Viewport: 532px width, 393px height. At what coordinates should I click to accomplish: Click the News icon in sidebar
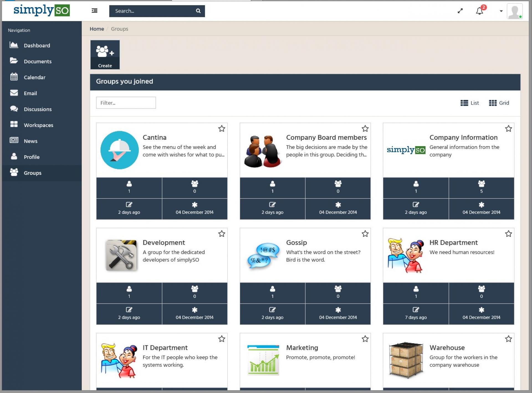click(15, 141)
